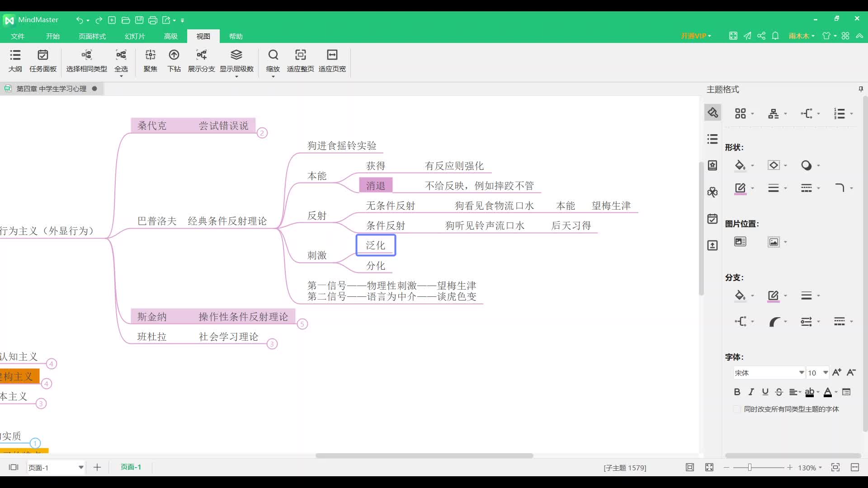Toggle underline formatting in font section
Screen dimensions: 868x488
(x=764, y=392)
